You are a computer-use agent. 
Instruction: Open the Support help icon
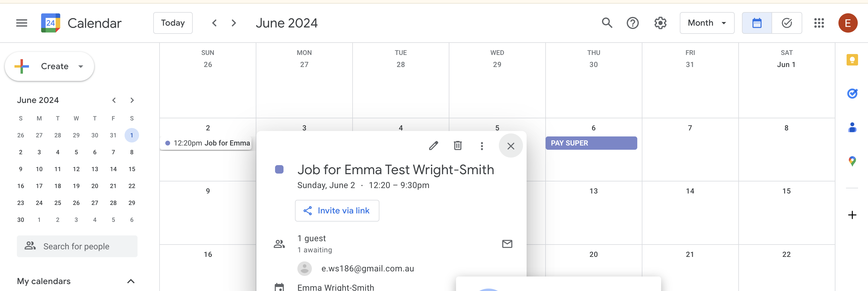tap(632, 23)
